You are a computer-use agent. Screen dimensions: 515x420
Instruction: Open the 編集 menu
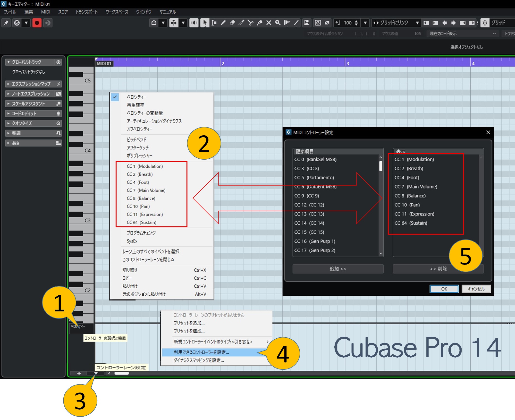(29, 12)
